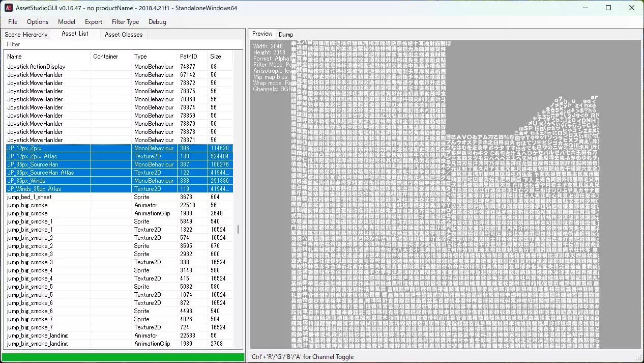Click the font atlas texture preview image
Viewport: 644px width, 363px height.
(x=446, y=195)
